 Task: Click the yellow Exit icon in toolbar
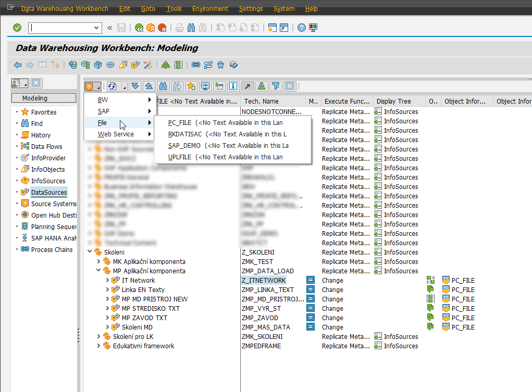pyautogui.click(x=151, y=28)
